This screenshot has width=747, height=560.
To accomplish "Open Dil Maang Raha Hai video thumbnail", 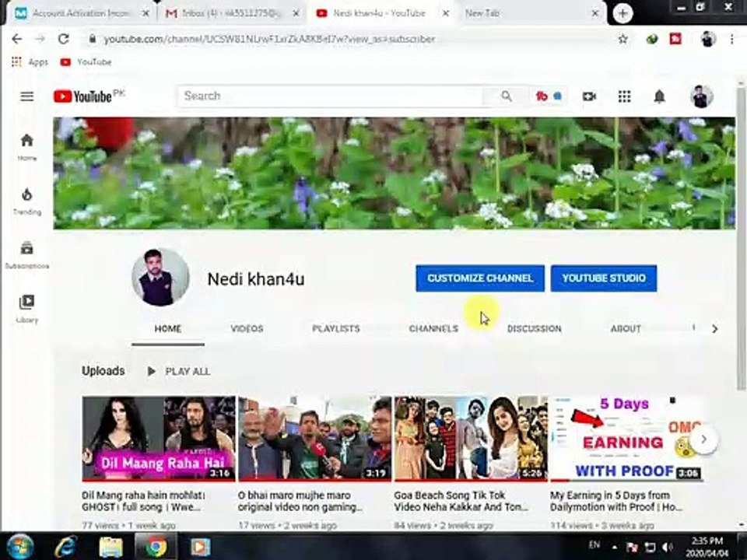I will [x=159, y=439].
